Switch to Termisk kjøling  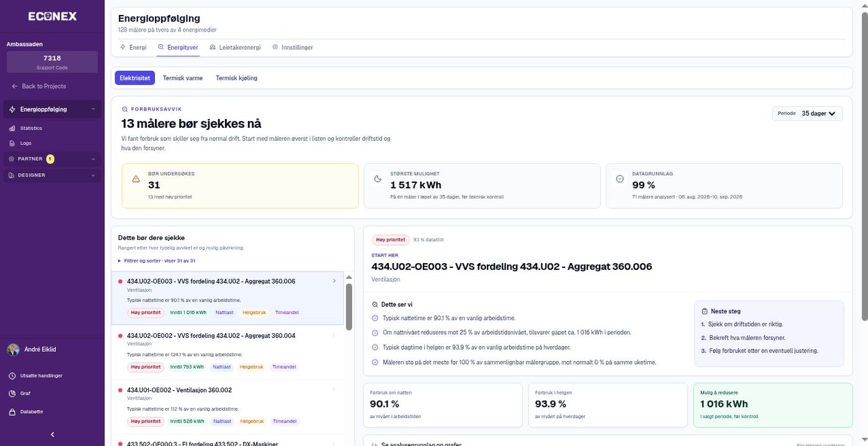click(236, 78)
